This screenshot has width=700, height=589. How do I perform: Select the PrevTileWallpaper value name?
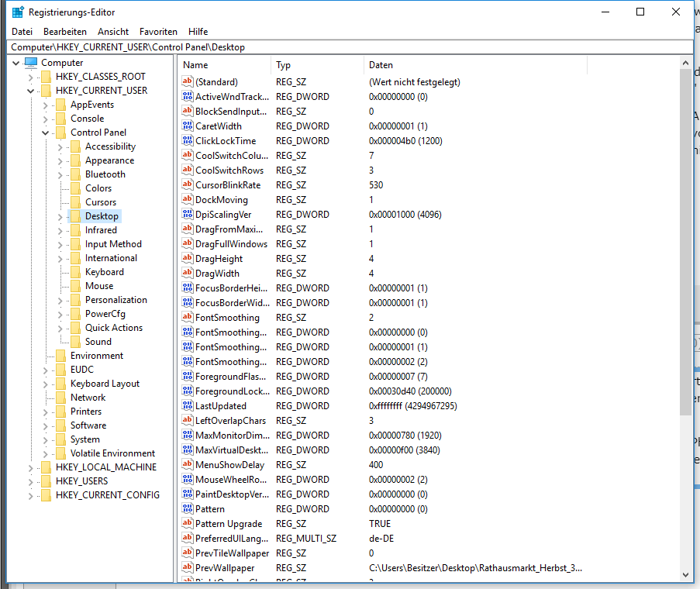pyautogui.click(x=232, y=553)
